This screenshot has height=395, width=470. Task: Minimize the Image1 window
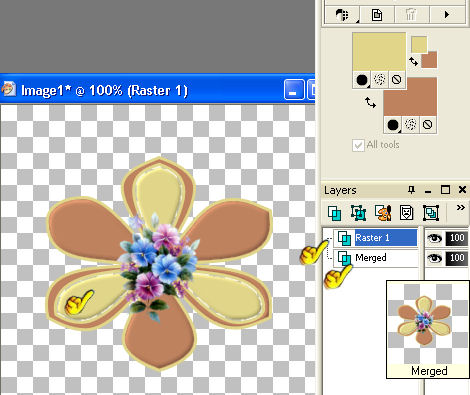[294, 90]
